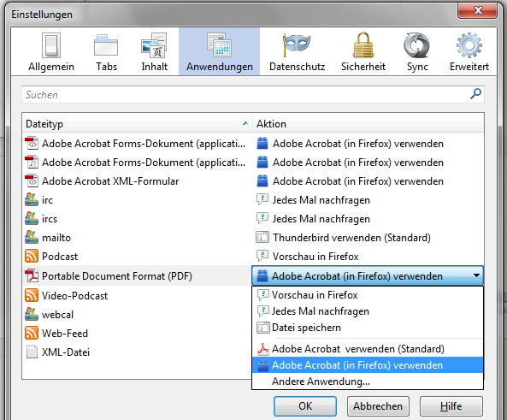Sort list by Dateityp column header

pos(137,124)
